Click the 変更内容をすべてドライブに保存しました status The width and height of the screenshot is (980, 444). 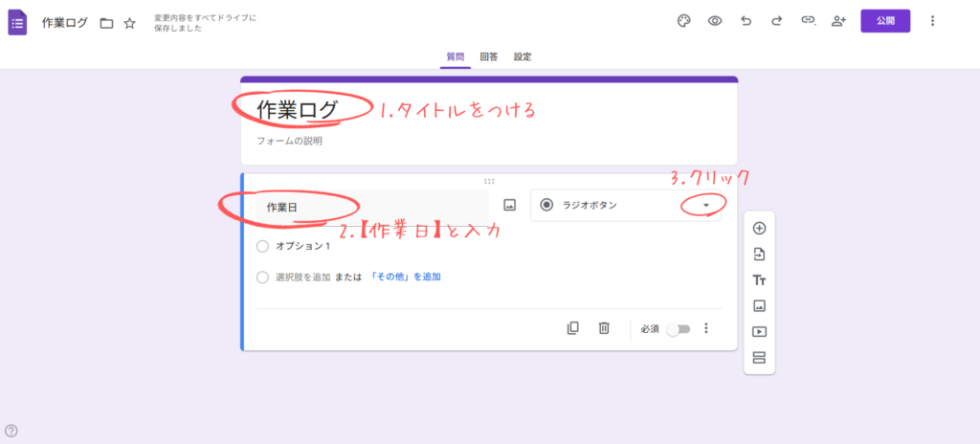point(205,23)
